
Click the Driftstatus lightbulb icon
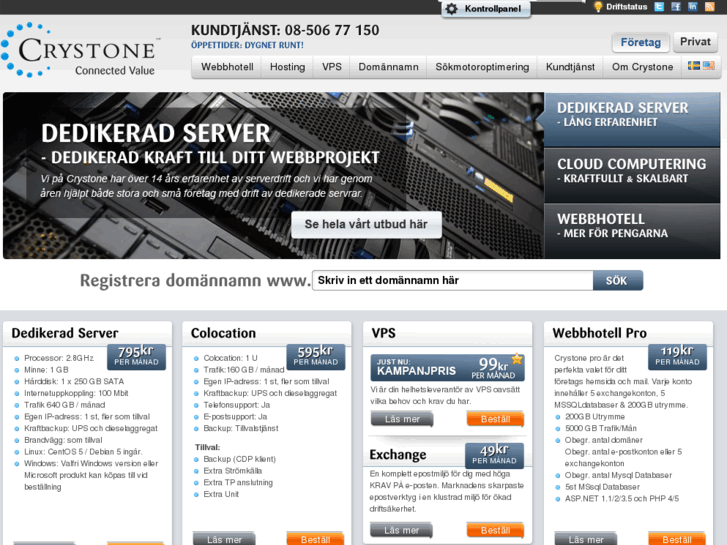pyautogui.click(x=598, y=6)
